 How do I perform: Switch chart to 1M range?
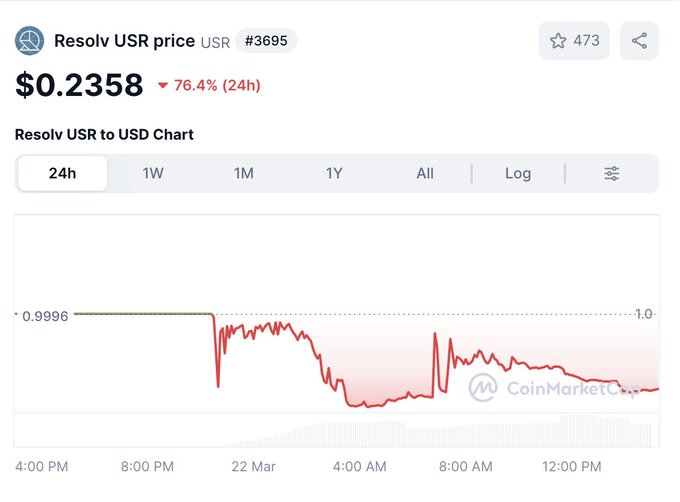point(244,173)
